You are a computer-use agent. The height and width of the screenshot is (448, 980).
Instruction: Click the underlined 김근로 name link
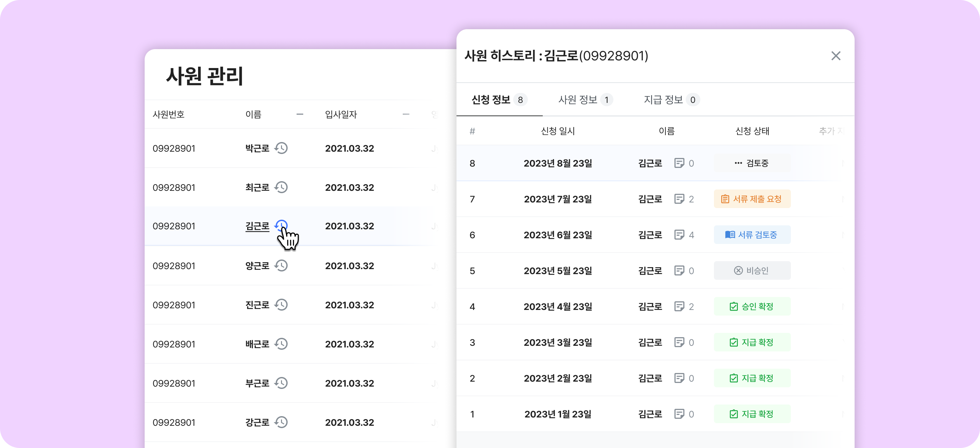[x=257, y=226]
